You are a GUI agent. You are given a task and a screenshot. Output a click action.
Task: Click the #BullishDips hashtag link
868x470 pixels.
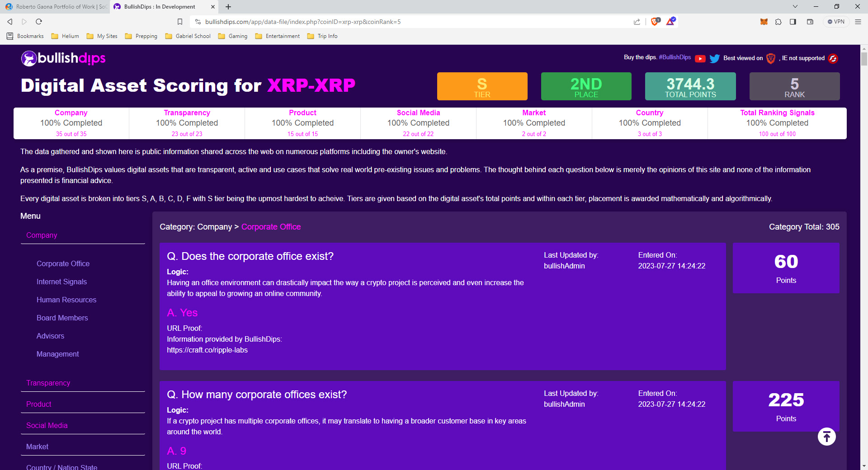tap(675, 57)
